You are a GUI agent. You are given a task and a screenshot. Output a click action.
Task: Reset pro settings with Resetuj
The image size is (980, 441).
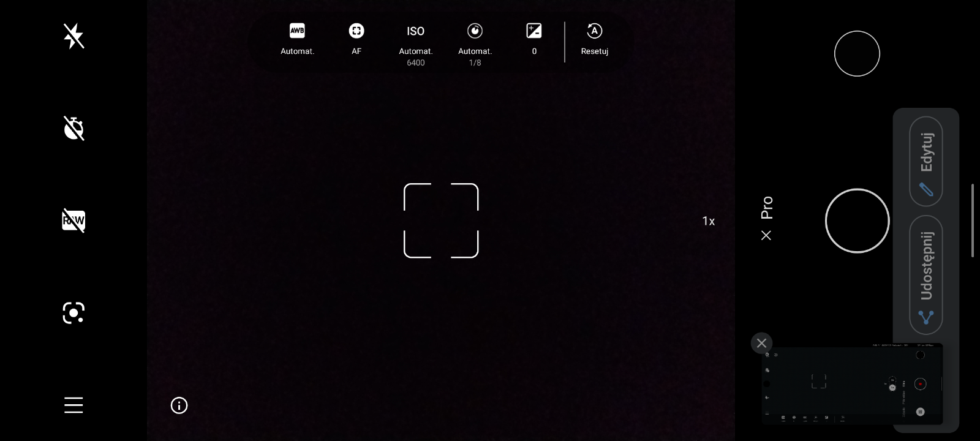tap(594, 39)
